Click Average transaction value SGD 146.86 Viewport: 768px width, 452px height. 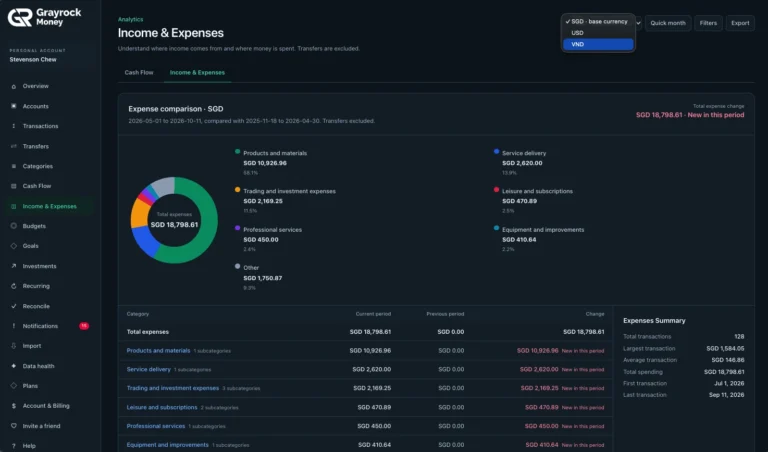728,360
